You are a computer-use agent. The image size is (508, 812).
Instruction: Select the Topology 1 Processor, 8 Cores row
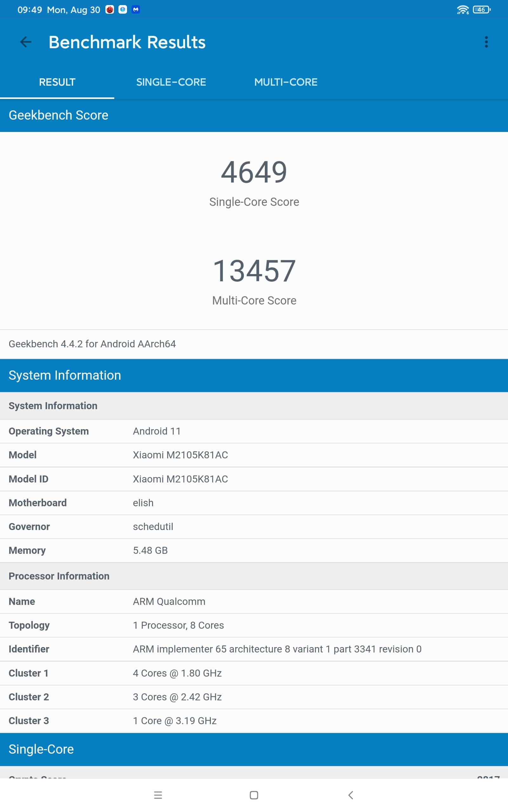point(254,625)
